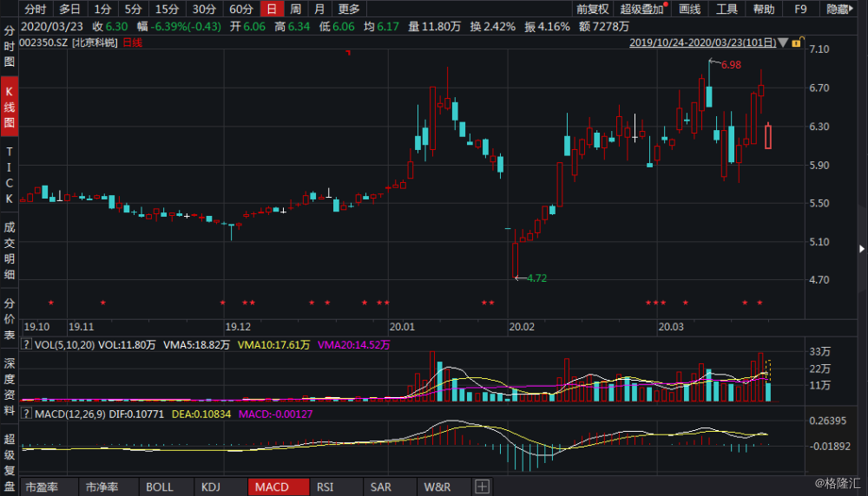Viewport: 868px width, 496px height.
Task: Click the last red candlestick on the chart
Action: coord(768,136)
